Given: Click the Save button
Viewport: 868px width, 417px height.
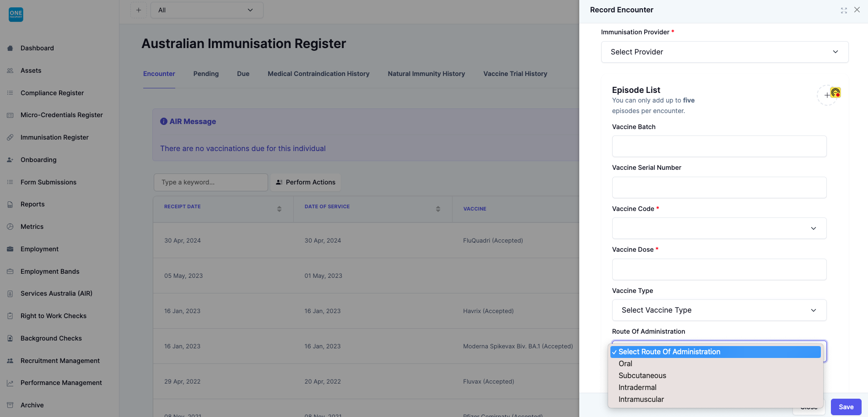Looking at the screenshot, I should pyautogui.click(x=846, y=407).
